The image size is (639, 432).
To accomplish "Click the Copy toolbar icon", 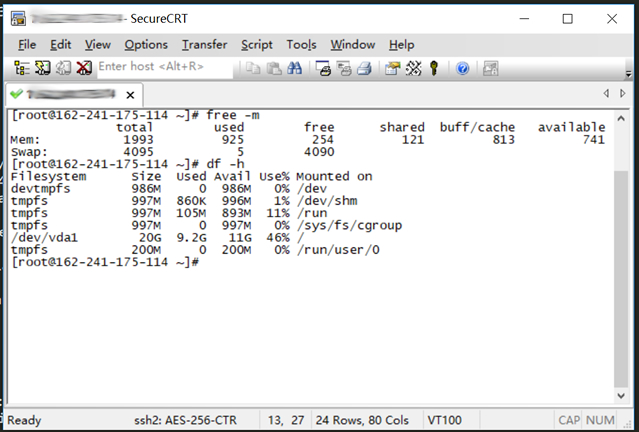I will 253,68.
